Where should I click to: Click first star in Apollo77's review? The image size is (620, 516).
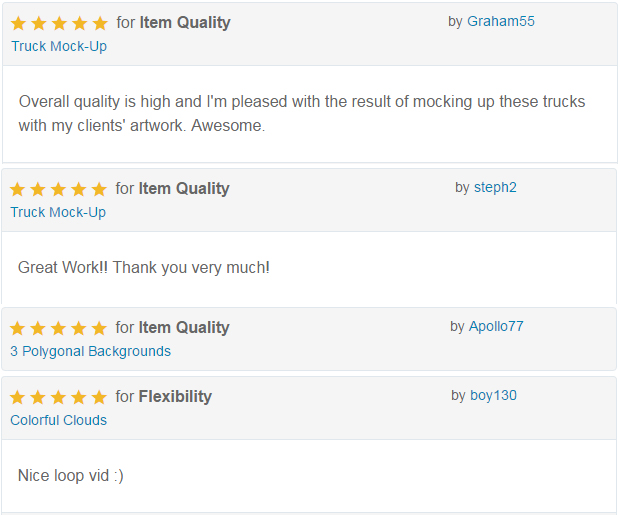(x=18, y=328)
